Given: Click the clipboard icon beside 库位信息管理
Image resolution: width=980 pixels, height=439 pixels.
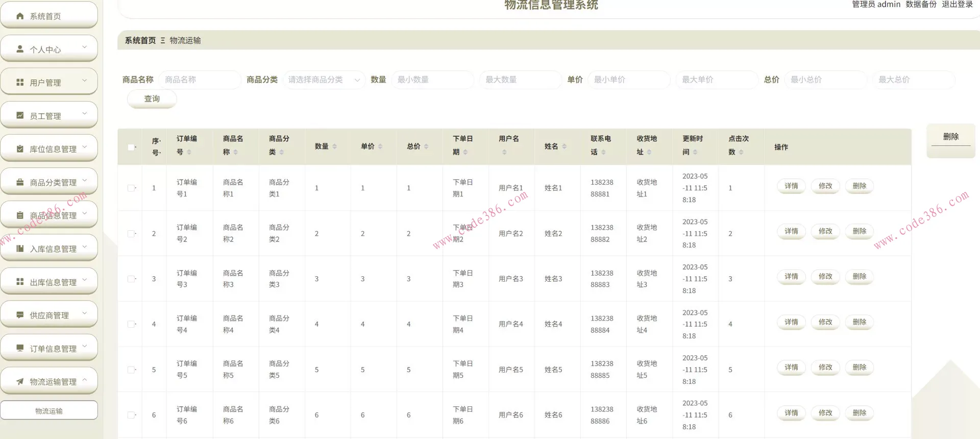Looking at the screenshot, I should (20, 149).
